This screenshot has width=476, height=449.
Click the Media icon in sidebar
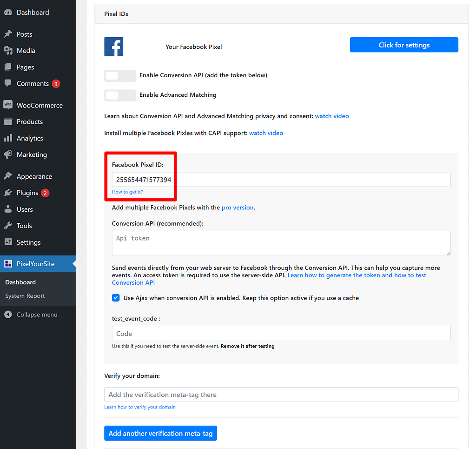coord(8,50)
